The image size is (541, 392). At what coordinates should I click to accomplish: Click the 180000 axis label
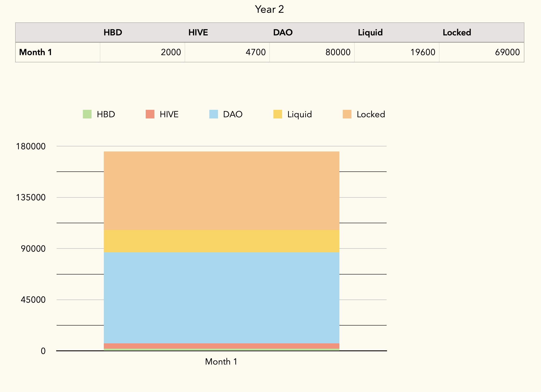31,146
